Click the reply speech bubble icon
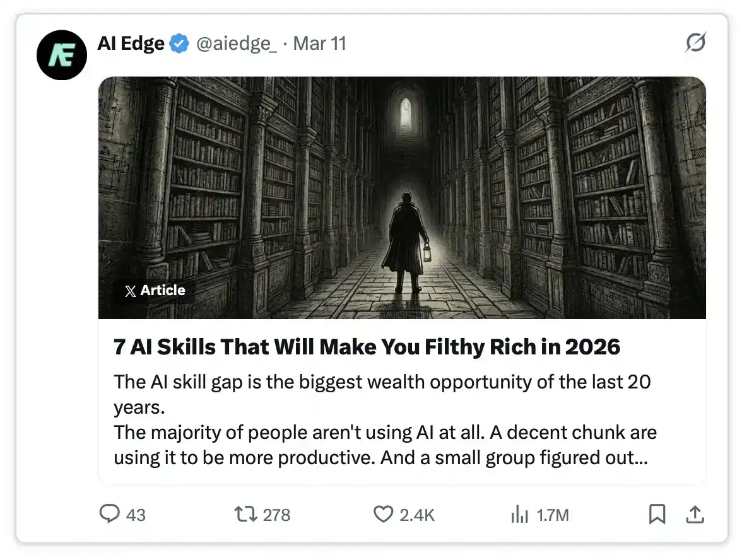Screen dimensions: 742x560 pos(110,515)
